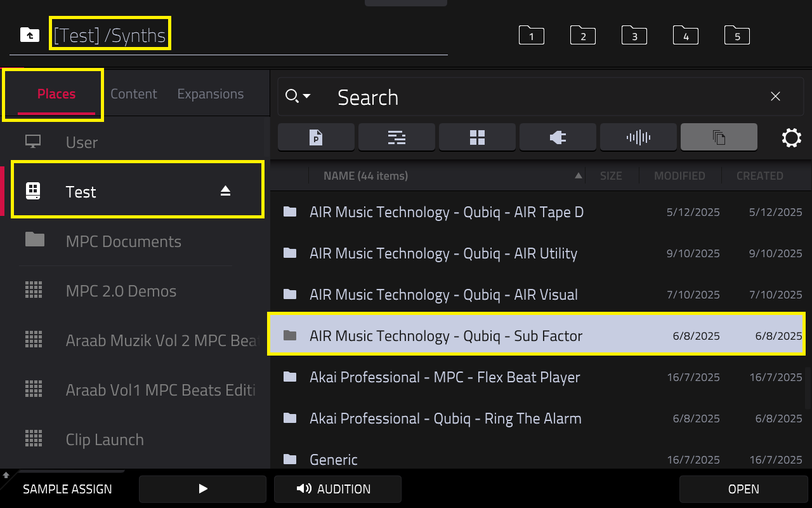Viewport: 812px width, 508px height.
Task: Open folder shortcut 4
Action: click(686, 36)
